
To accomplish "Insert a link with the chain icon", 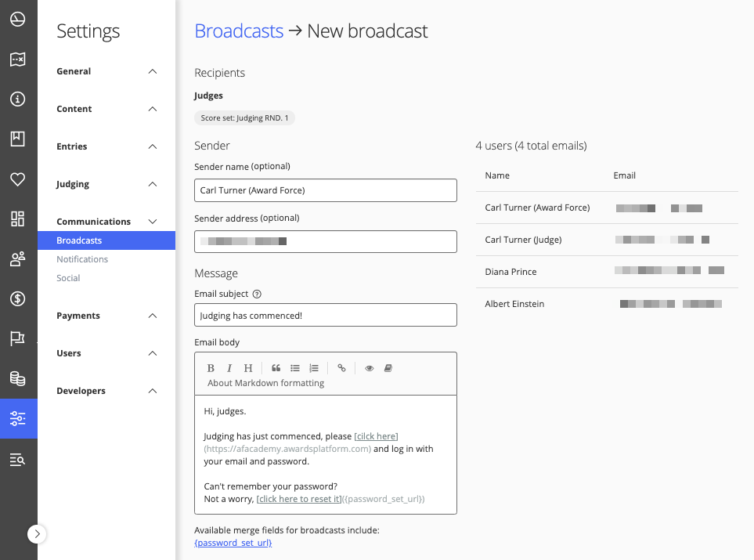I will [341, 368].
